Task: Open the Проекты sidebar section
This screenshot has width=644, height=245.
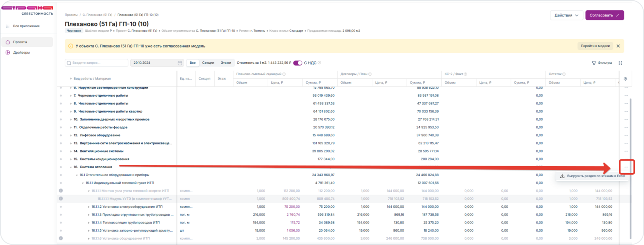Action: pos(27,42)
